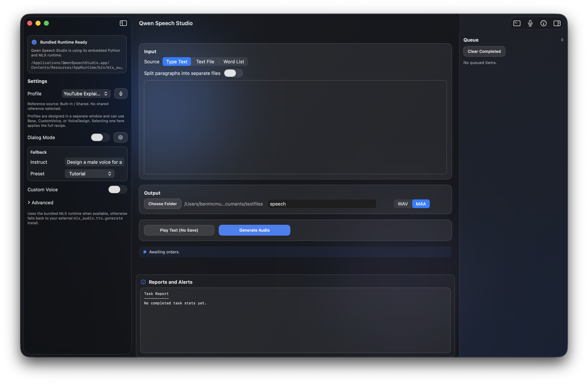The image size is (588, 384).
Task: Click the Queue count 0
Action: coord(562,40)
